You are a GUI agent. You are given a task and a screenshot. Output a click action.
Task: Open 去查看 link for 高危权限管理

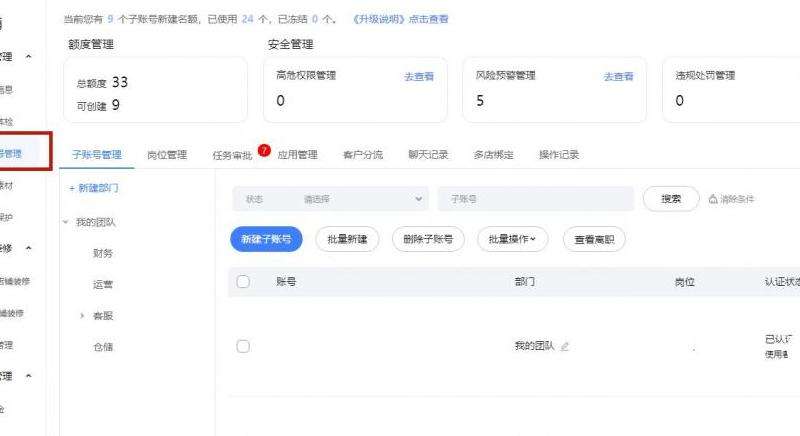pyautogui.click(x=418, y=76)
